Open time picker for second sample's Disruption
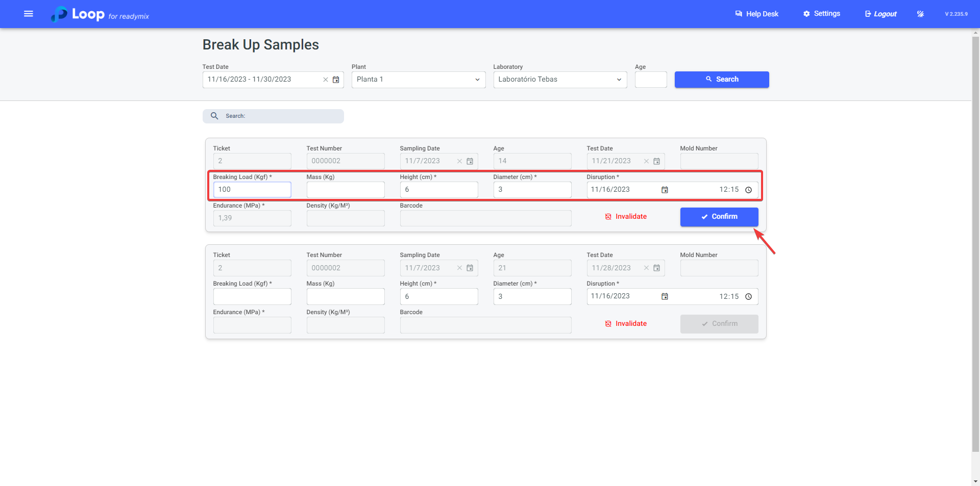 click(748, 296)
